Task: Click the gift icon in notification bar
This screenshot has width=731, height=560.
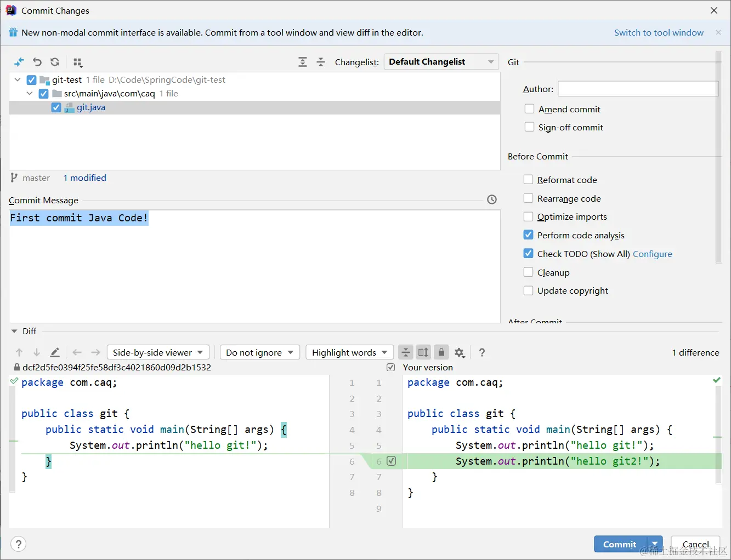Action: tap(13, 32)
